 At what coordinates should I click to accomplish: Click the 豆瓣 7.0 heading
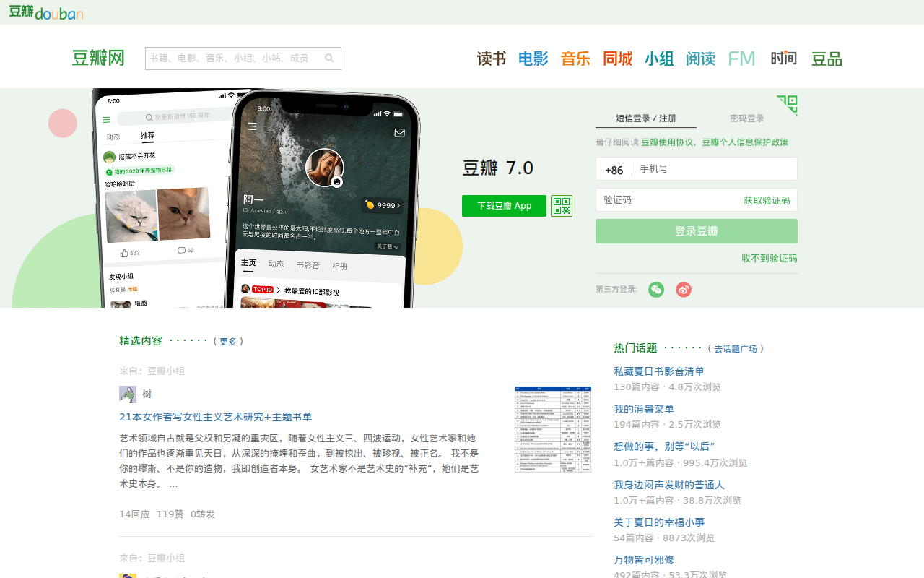[498, 168]
